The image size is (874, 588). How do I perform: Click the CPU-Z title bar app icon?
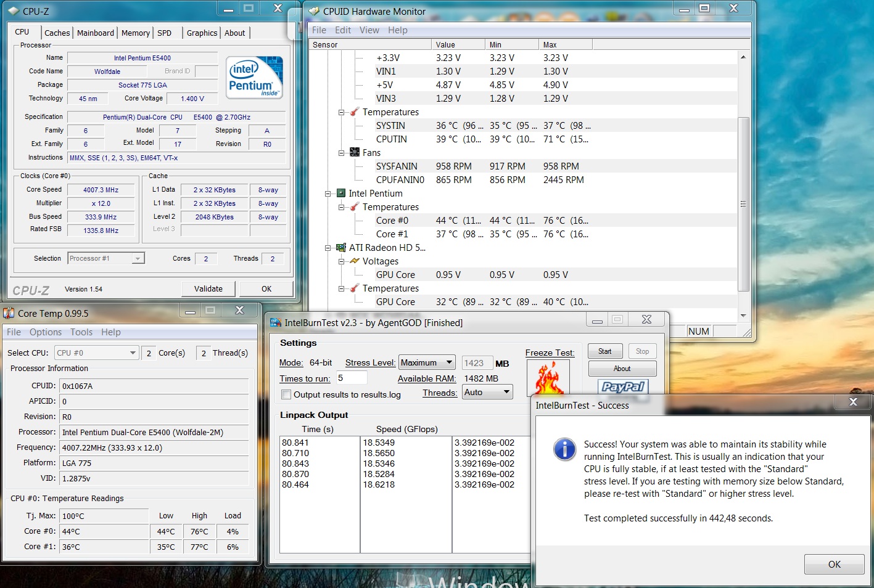14,11
